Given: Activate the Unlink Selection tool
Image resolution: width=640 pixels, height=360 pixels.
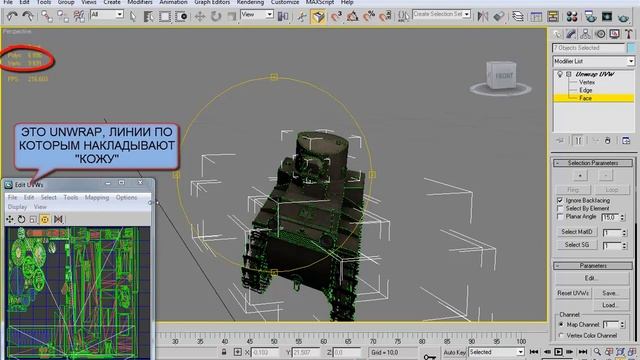Looking at the screenshot, I should tap(63, 16).
